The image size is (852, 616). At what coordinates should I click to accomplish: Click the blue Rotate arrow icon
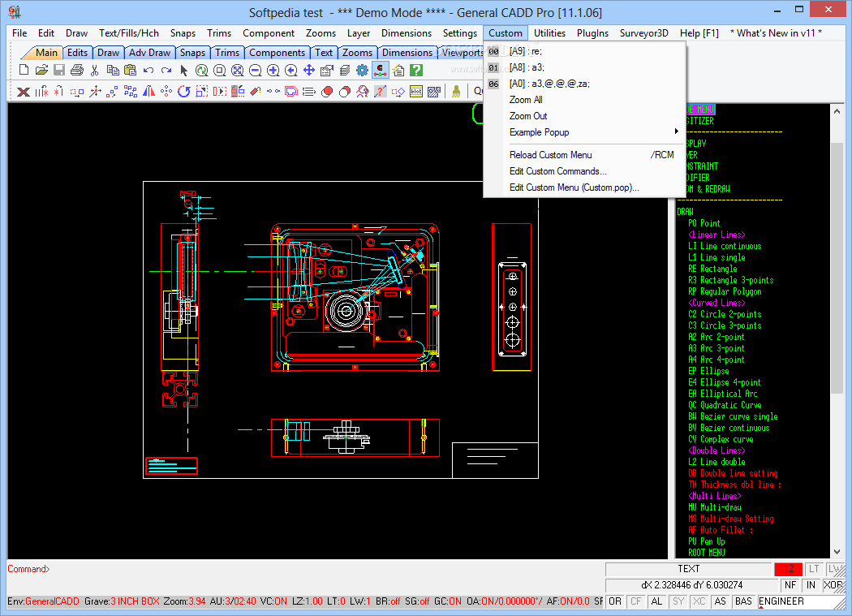(183, 92)
